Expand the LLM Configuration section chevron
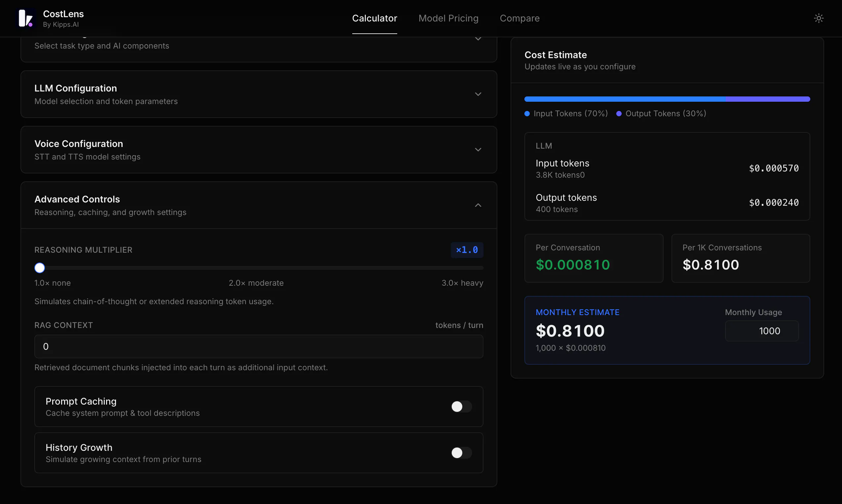The width and height of the screenshot is (842, 504). [x=478, y=94]
